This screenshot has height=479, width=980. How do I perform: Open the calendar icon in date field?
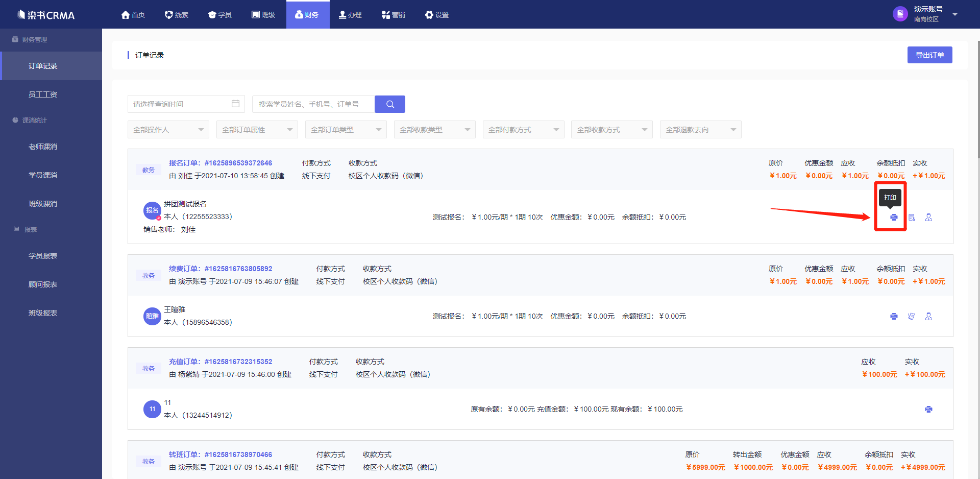[235, 104]
